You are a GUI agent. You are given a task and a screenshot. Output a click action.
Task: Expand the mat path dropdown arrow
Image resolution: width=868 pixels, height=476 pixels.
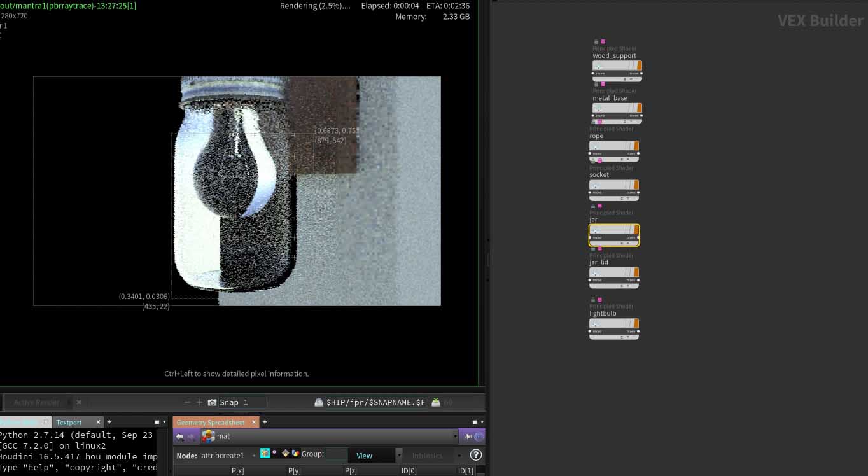(455, 437)
